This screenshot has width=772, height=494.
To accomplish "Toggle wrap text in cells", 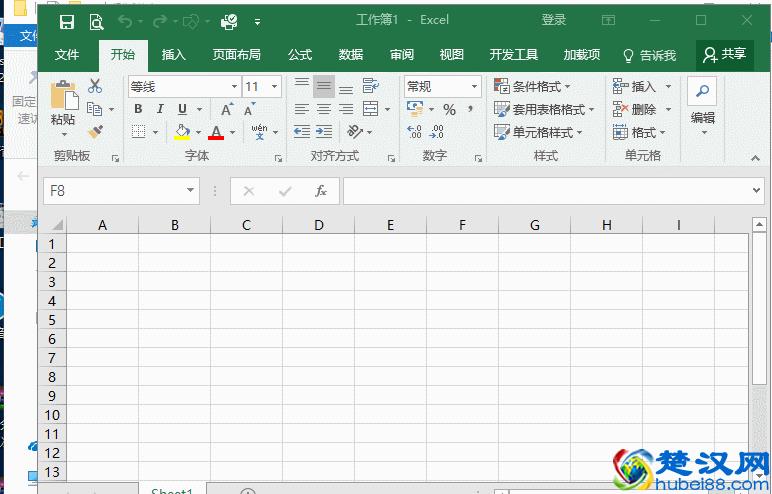I will click(370, 86).
